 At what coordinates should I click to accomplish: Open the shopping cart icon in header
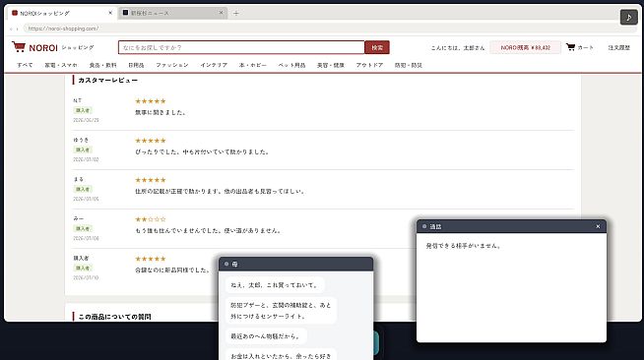click(570, 47)
